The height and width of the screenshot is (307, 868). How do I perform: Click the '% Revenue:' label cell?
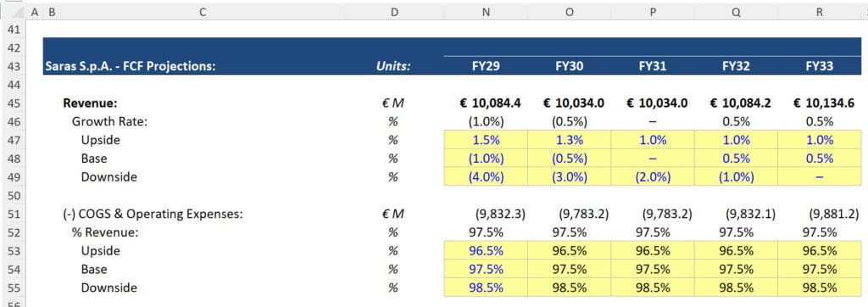pyautogui.click(x=104, y=232)
